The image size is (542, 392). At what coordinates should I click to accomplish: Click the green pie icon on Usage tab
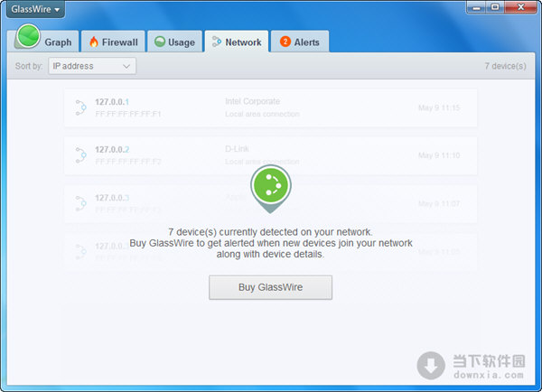(160, 42)
